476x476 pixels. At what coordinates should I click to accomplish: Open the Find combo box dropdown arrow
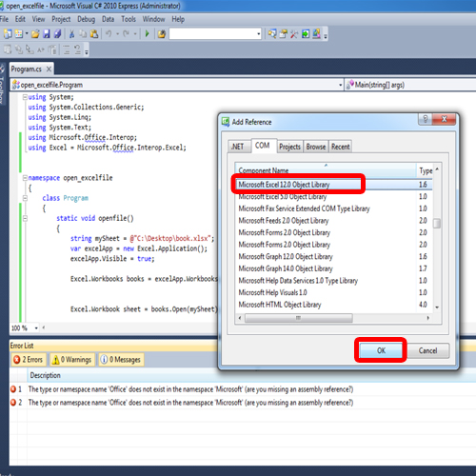pyautogui.click(x=259, y=33)
